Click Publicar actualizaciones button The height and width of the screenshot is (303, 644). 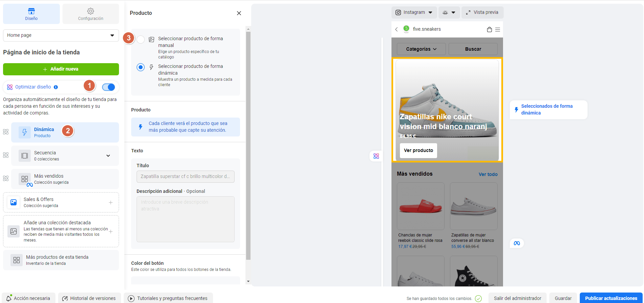pyautogui.click(x=611, y=298)
